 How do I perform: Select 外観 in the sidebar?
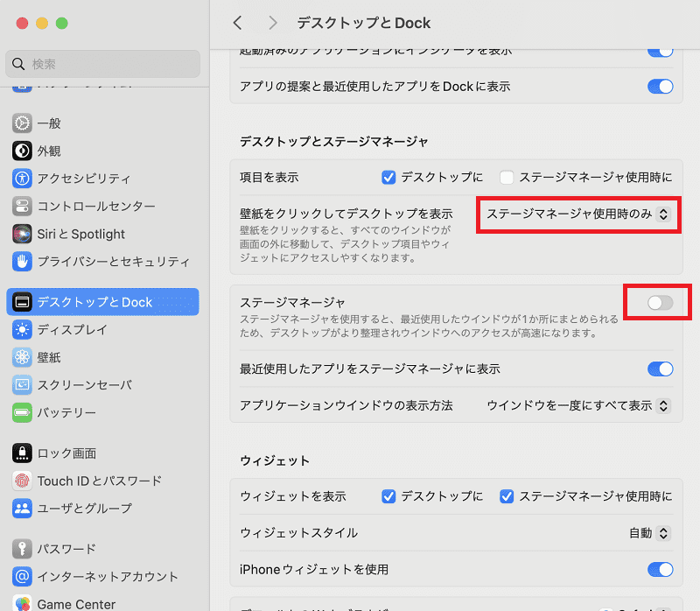tap(102, 151)
